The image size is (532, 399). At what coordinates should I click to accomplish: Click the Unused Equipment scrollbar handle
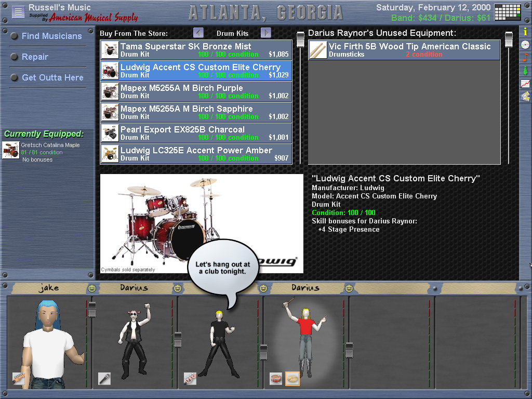coord(509,39)
